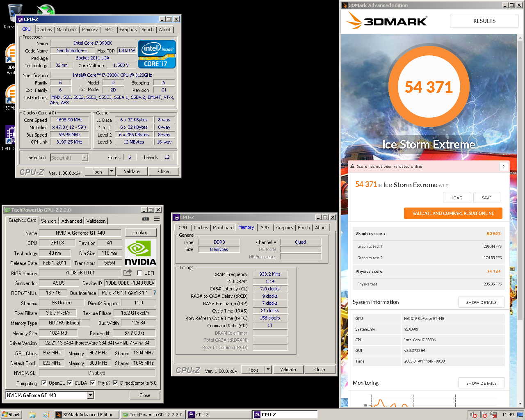Click the Start button
The width and height of the screenshot is (525, 420).
coord(11,415)
